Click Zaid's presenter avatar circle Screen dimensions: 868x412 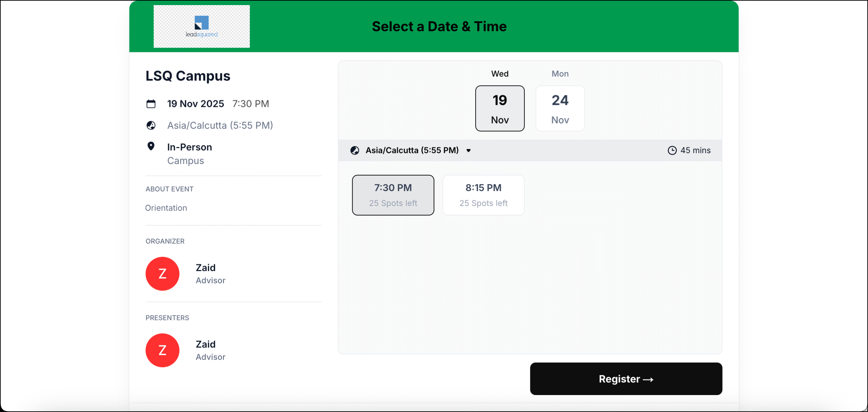162,350
